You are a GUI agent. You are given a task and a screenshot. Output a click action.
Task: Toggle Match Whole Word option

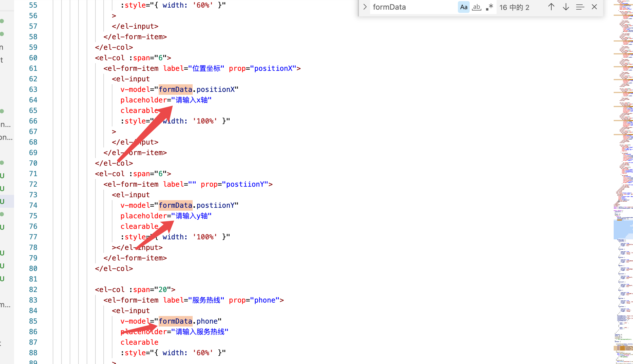[477, 7]
